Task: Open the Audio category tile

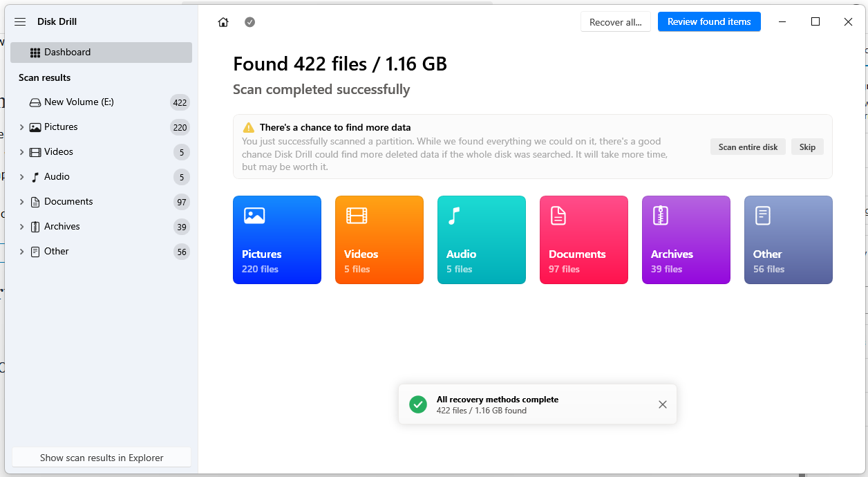Action: click(482, 240)
